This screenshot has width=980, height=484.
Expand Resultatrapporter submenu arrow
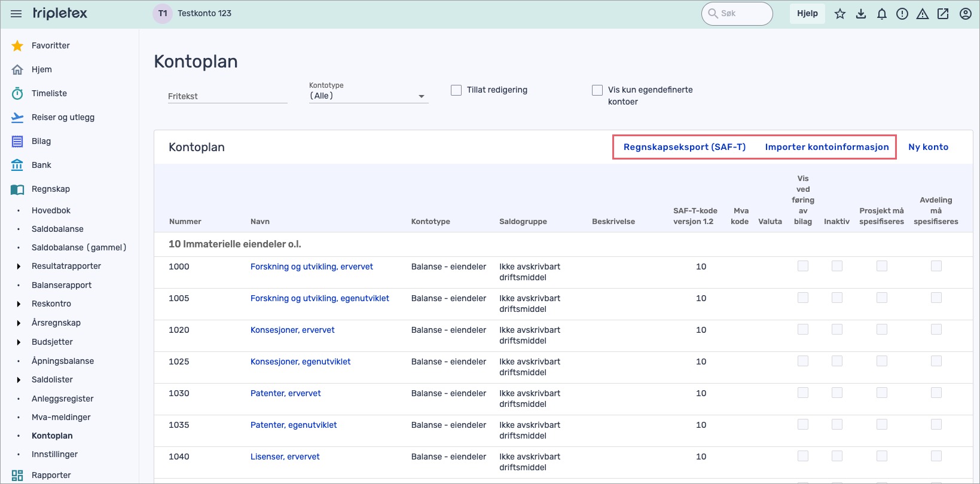[19, 266]
